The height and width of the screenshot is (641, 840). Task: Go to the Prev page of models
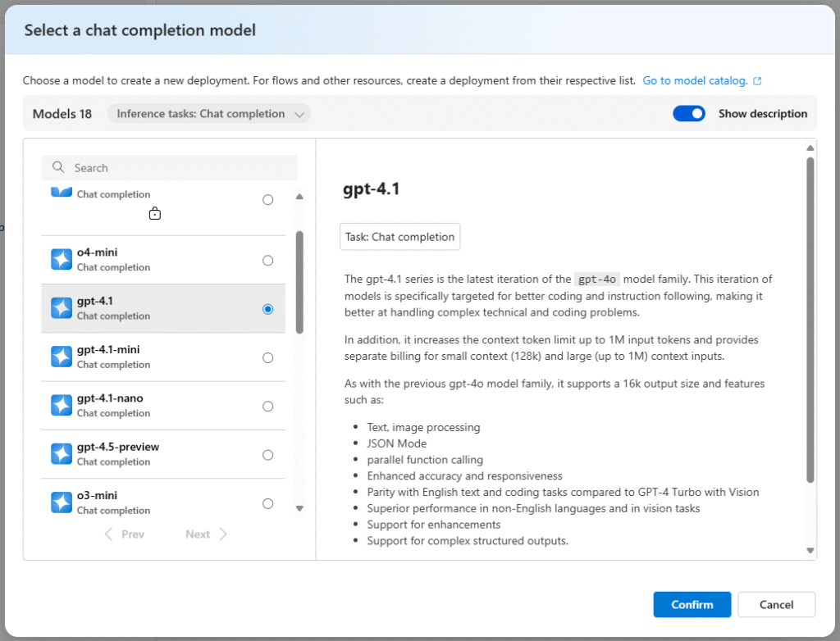pos(125,534)
